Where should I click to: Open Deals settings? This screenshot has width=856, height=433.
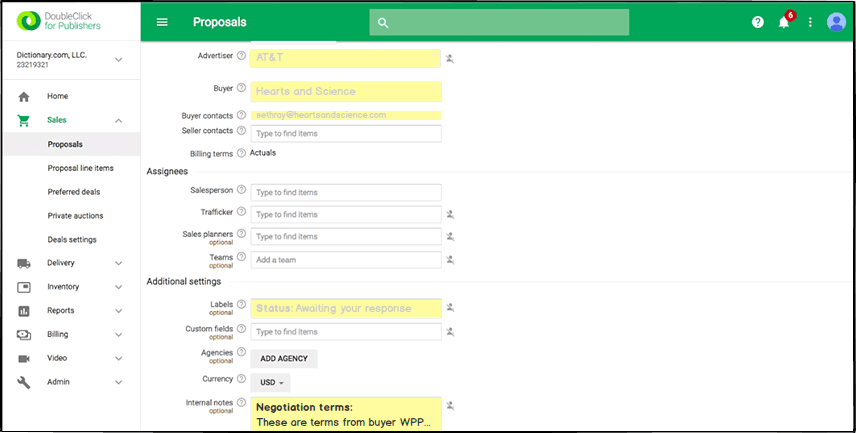[72, 240]
